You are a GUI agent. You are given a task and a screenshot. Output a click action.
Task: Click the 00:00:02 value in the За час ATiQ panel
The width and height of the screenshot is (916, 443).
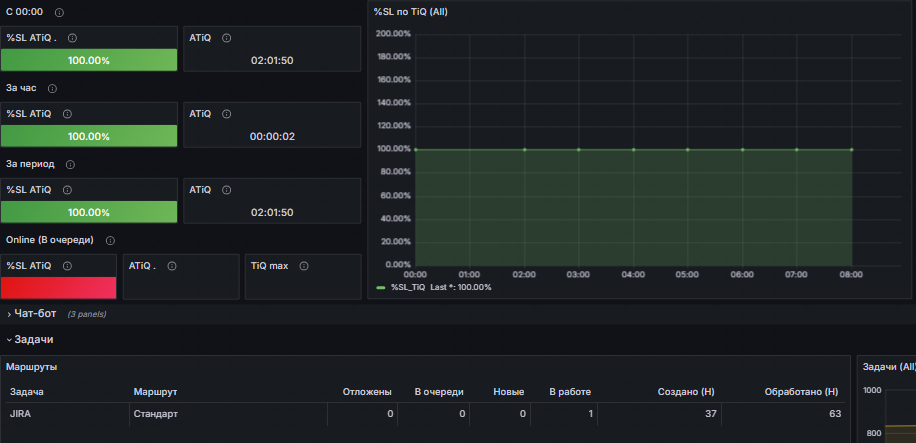(272, 137)
